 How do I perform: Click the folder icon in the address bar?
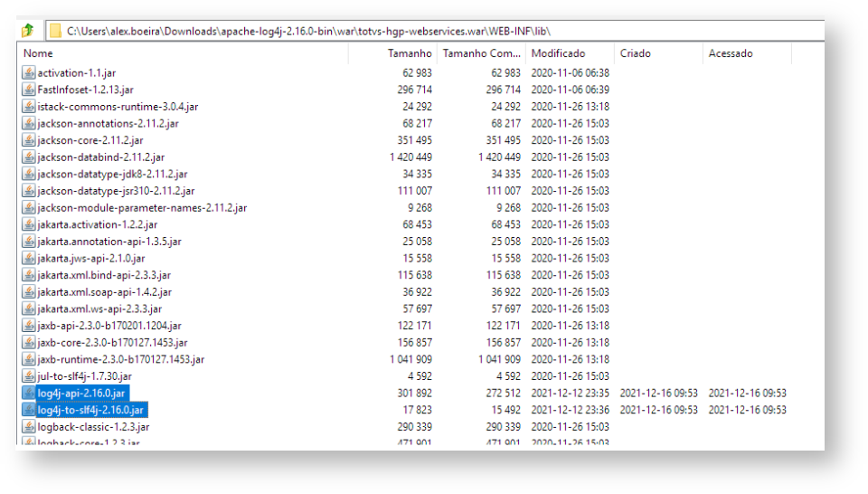[55, 31]
